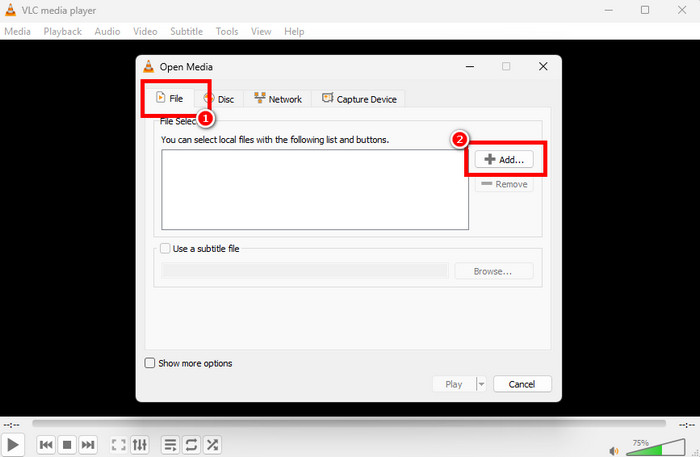Toggle the loop mode icon

[191, 445]
